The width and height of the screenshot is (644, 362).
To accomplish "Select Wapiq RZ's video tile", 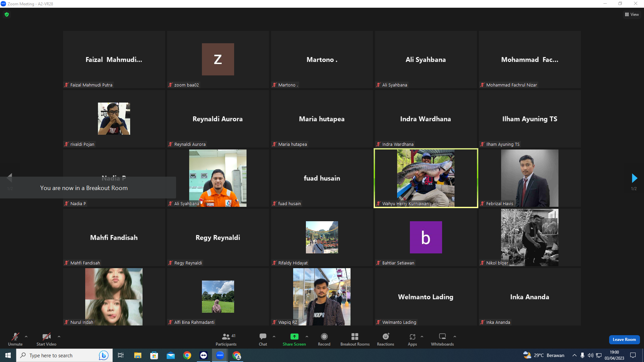I will coord(322,297).
